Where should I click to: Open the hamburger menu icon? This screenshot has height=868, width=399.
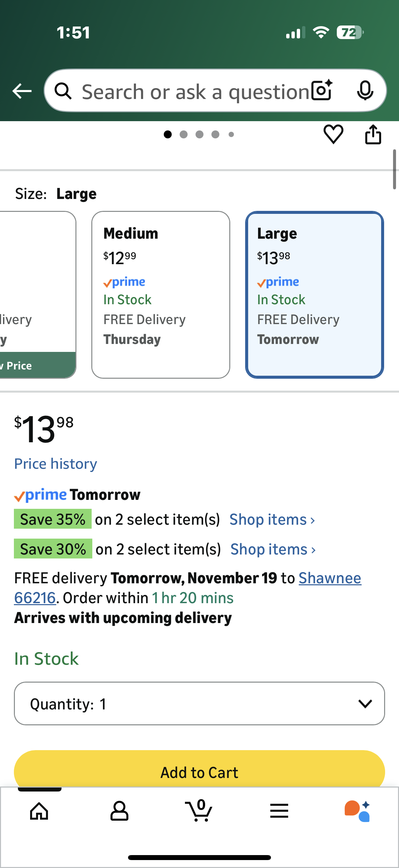(x=279, y=811)
